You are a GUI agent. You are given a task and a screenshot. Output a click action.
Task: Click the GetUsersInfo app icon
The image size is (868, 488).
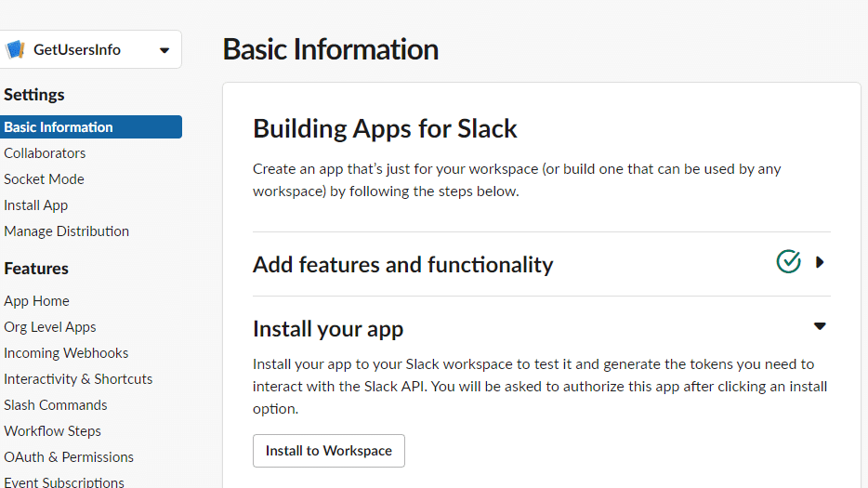coord(15,50)
